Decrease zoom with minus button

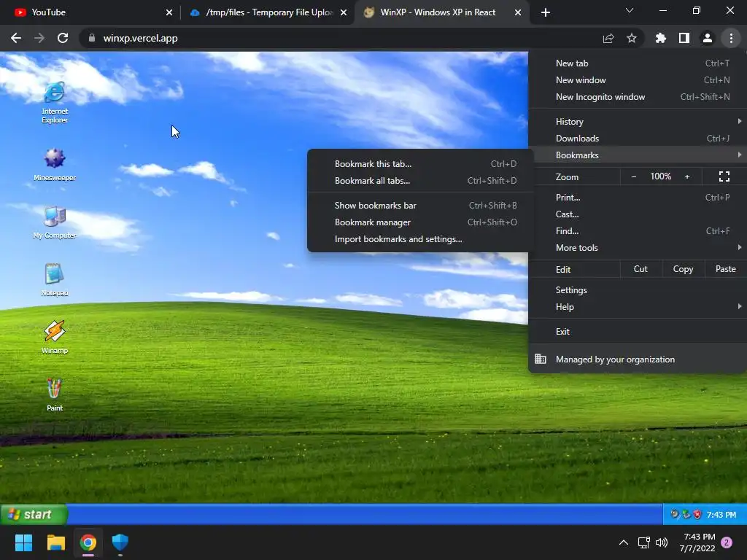tap(634, 176)
